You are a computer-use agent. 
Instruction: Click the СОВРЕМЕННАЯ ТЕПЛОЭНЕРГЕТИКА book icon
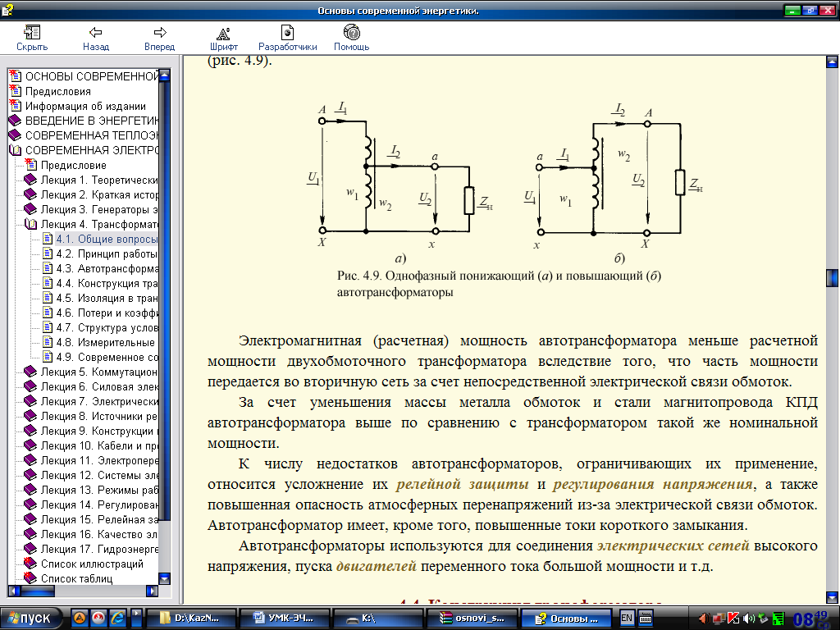pos(16,135)
